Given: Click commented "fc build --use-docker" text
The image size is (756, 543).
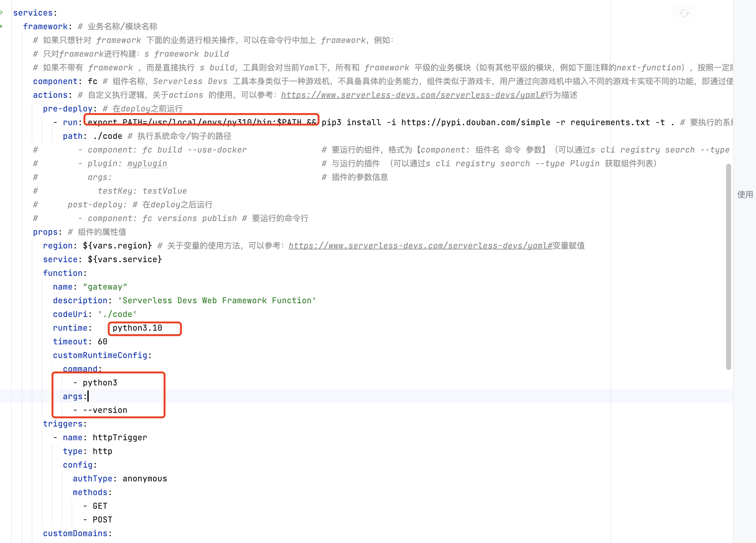Looking at the screenshot, I should tap(195, 150).
